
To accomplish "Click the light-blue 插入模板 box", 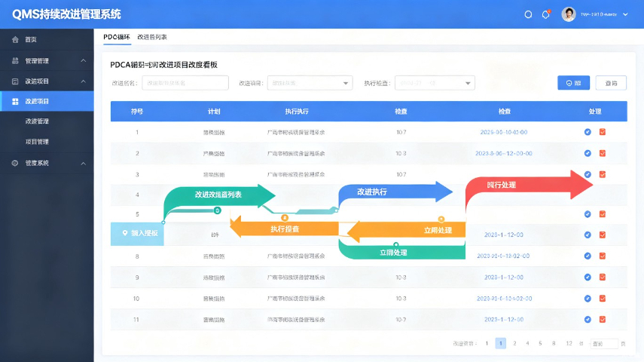I will click(137, 234).
